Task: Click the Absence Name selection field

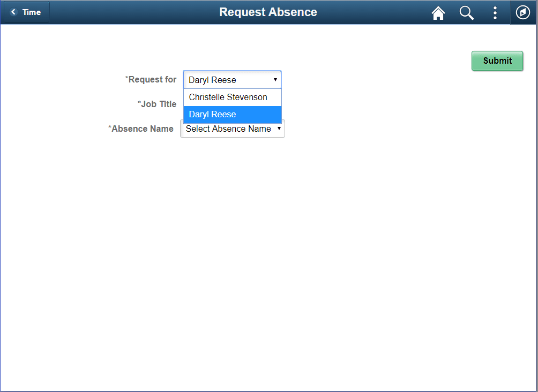Action: pyautogui.click(x=232, y=129)
